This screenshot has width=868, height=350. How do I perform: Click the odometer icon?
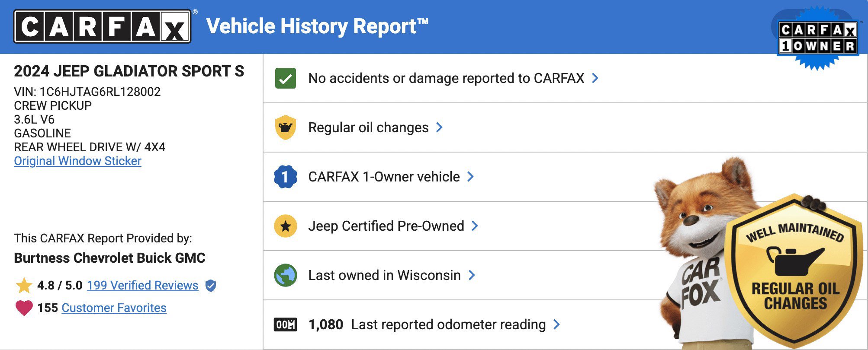tap(286, 325)
